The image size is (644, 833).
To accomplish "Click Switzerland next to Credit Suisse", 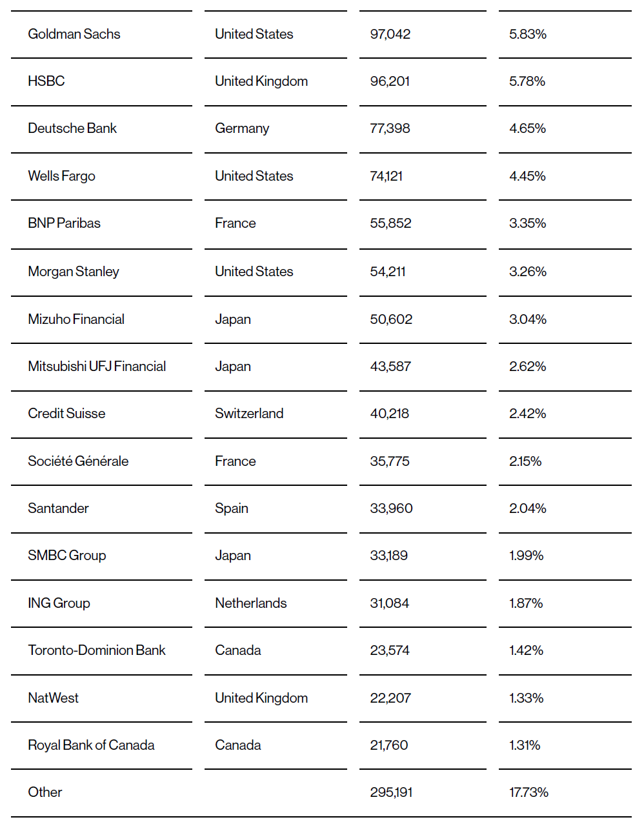I will point(249,414).
